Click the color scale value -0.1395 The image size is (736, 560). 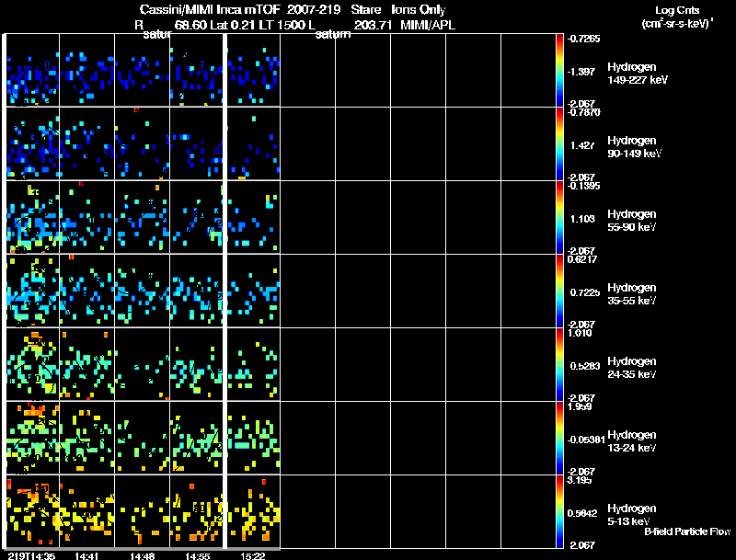[583, 186]
